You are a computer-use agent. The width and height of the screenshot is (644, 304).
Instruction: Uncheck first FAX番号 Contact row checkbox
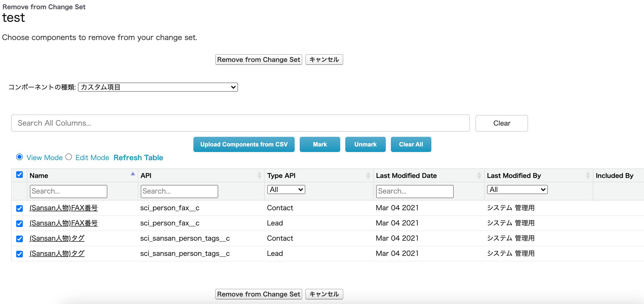pyautogui.click(x=19, y=208)
